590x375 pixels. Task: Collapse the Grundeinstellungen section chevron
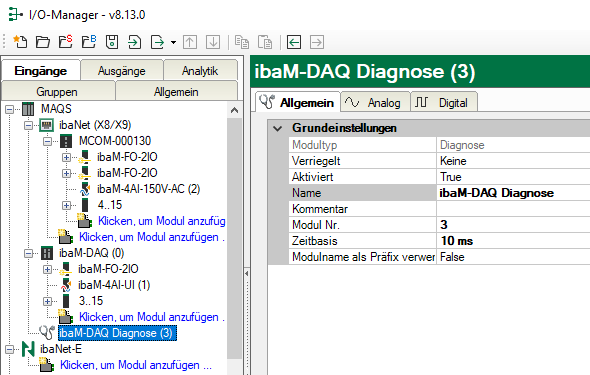(x=278, y=129)
